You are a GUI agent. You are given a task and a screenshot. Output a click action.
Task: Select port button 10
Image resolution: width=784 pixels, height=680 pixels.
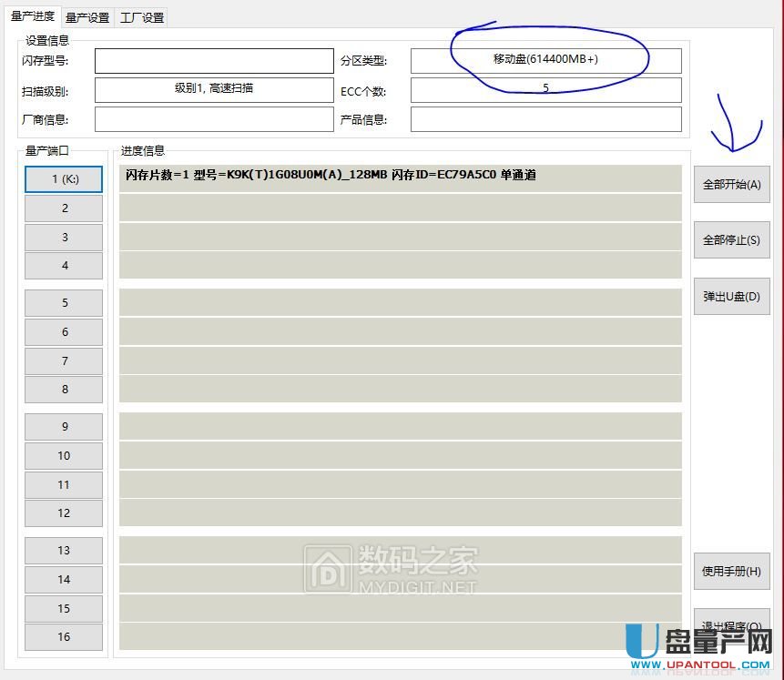tap(64, 456)
